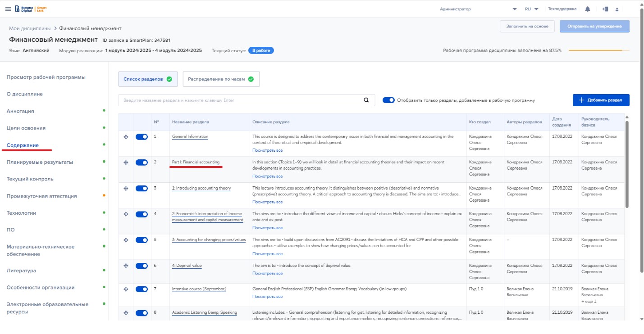The height and width of the screenshot is (334, 644).
Task: Disable the Introducing accounting theory section switch
Action: 142,189
